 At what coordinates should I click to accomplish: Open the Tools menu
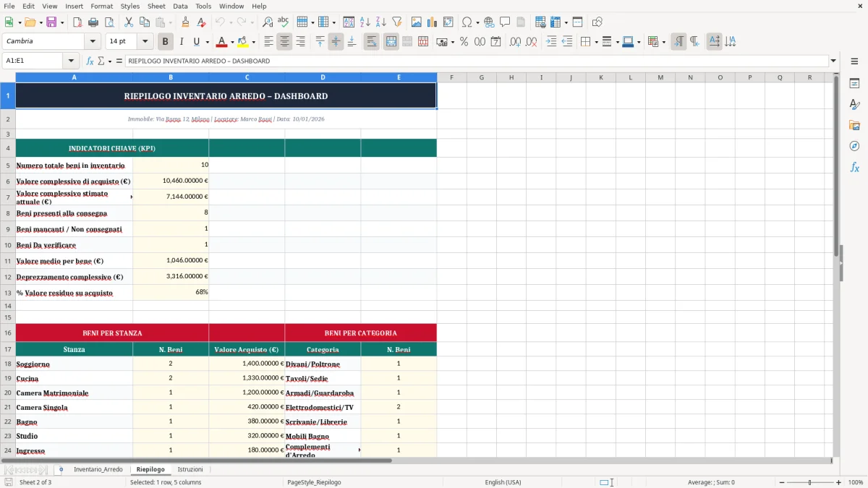(x=203, y=6)
